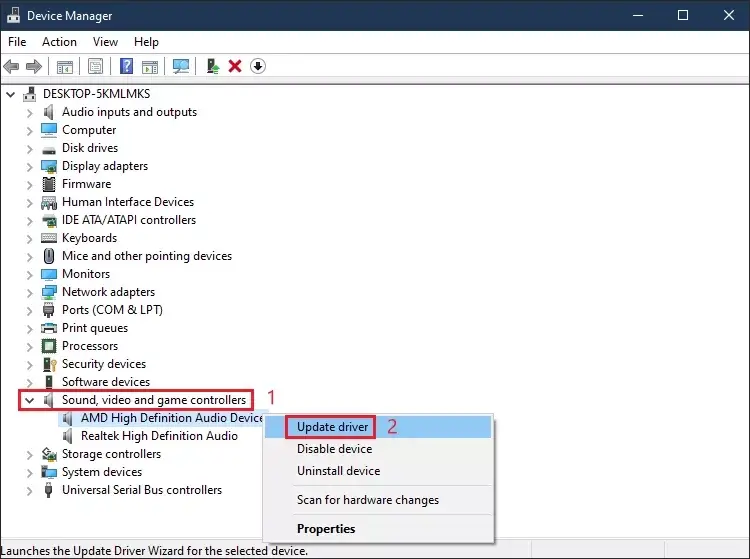Expand the Audio inputs and outputs category
This screenshot has width=750, height=559.
[30, 113]
